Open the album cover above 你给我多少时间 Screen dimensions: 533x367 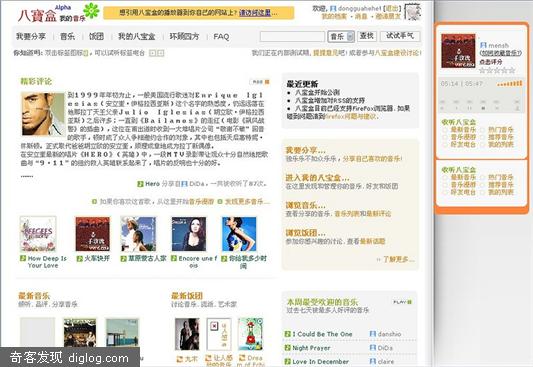(239, 234)
